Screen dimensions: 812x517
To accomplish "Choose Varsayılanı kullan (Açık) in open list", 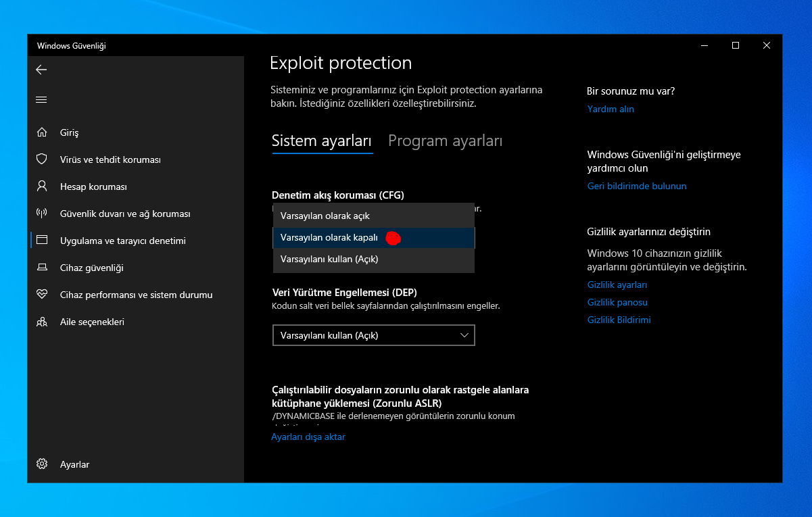I will click(x=374, y=259).
